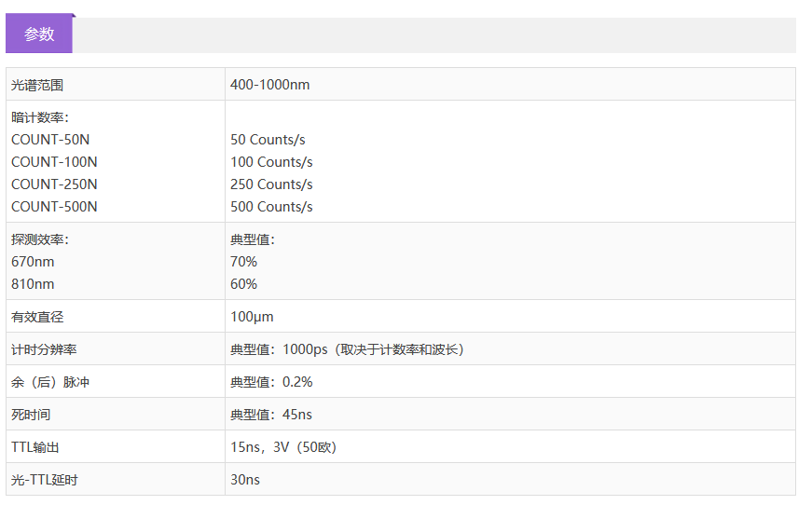
Task: Click the 100μm effective diameter value
Action: [252, 317]
